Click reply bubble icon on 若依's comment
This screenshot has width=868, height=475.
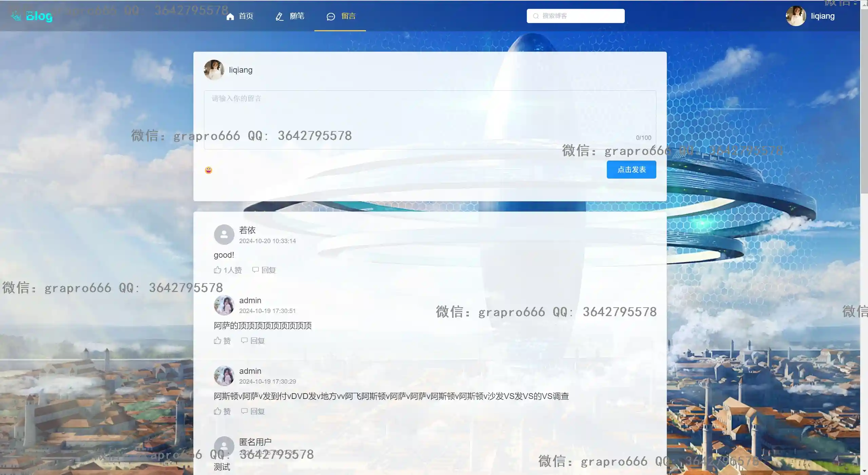255,270
